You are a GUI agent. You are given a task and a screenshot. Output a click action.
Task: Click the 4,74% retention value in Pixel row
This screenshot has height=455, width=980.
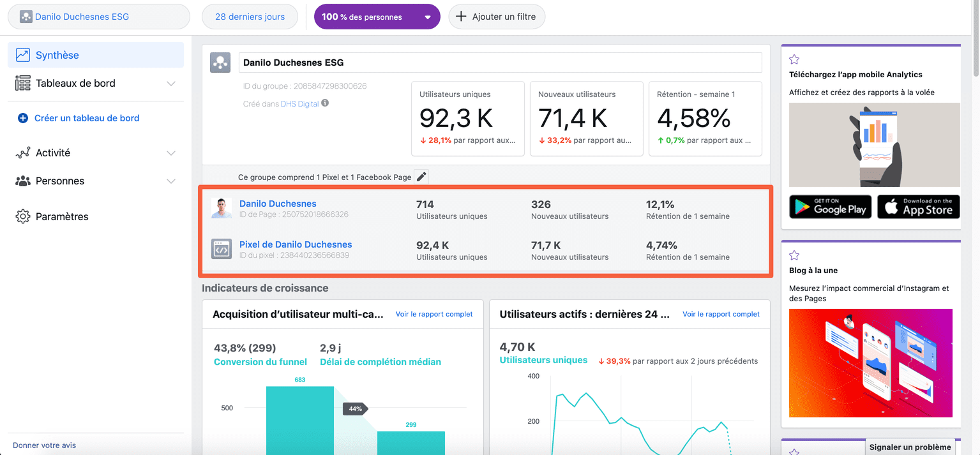pyautogui.click(x=661, y=245)
